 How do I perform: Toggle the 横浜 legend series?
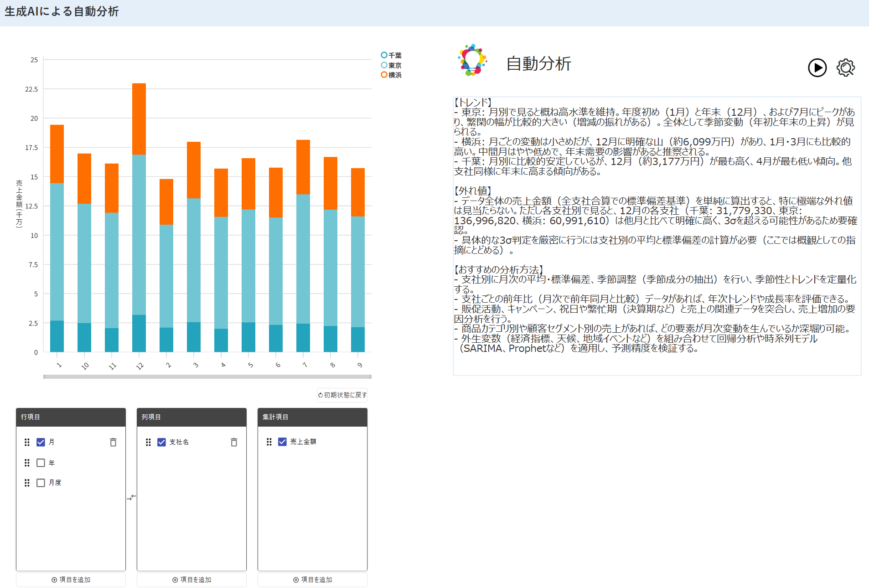click(391, 75)
